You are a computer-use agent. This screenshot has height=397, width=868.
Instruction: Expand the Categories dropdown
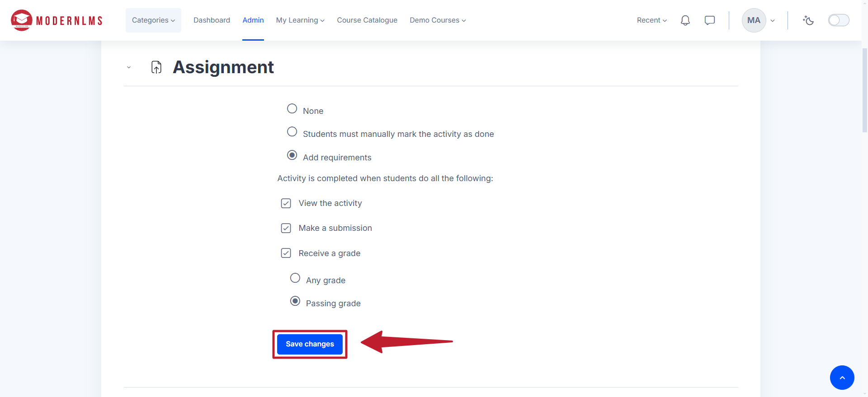(x=153, y=20)
